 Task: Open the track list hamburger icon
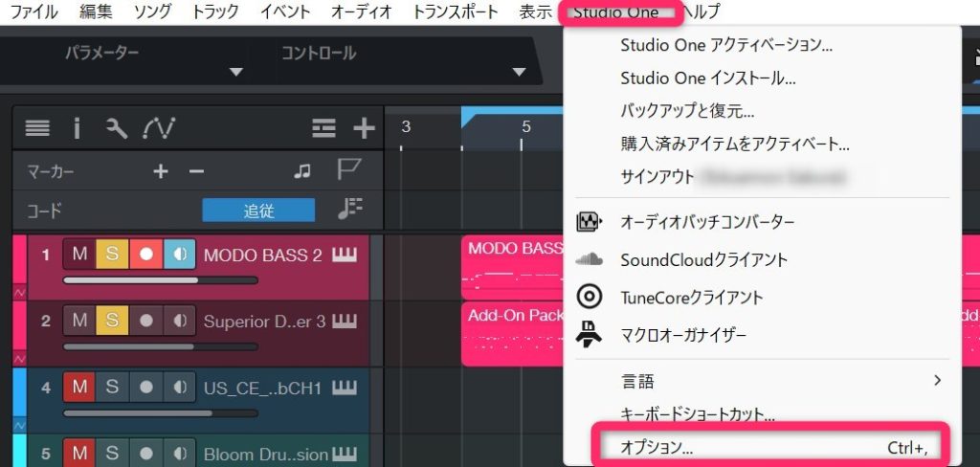37,128
